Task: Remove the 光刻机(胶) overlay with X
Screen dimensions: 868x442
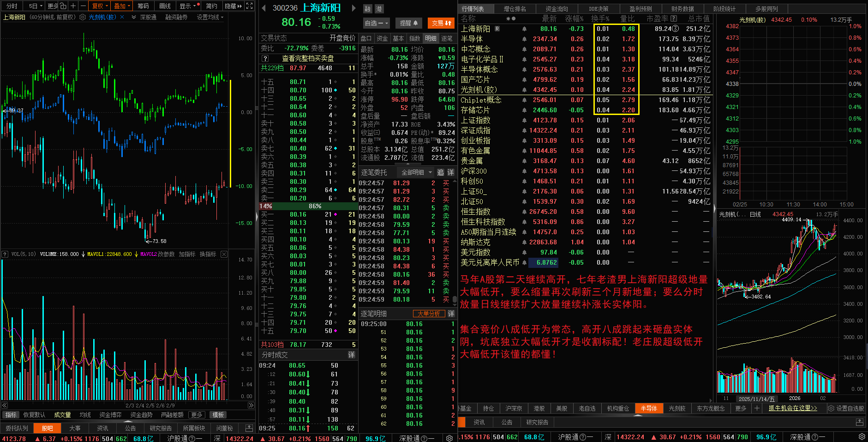Action: tap(122, 17)
